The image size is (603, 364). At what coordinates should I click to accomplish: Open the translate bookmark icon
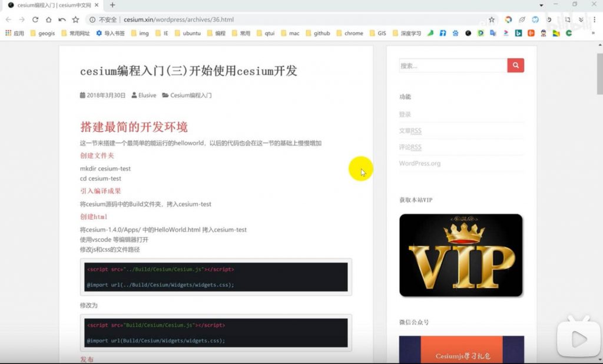pos(493,33)
